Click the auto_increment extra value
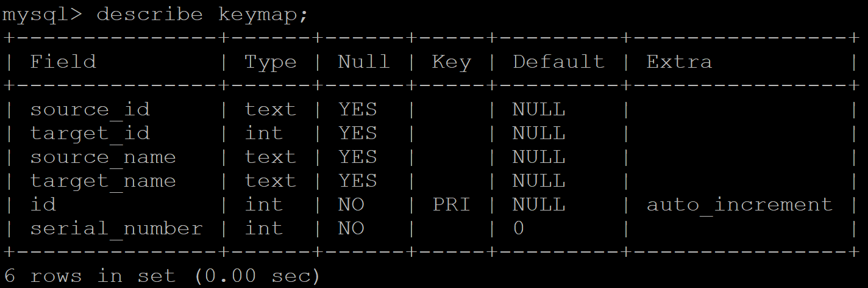The height and width of the screenshot is (288, 868). coord(739,204)
